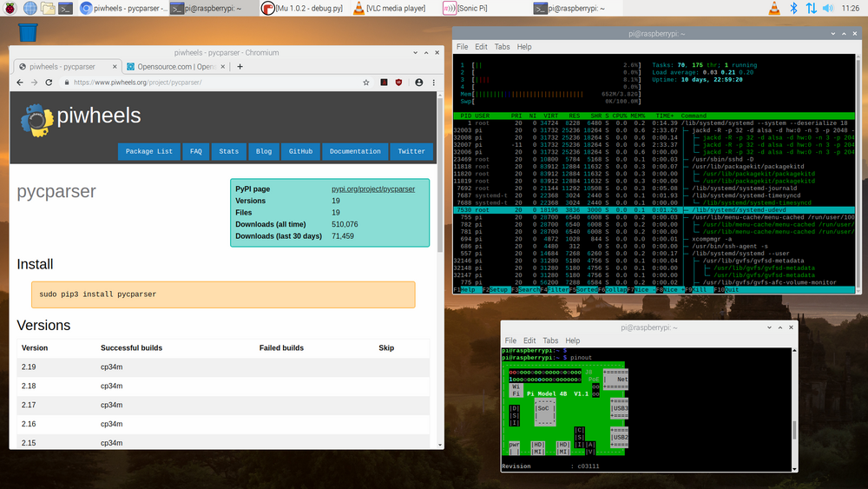Viewport: 868px width, 489px height.
Task: Open the piwheels FAQ page
Action: click(x=196, y=151)
